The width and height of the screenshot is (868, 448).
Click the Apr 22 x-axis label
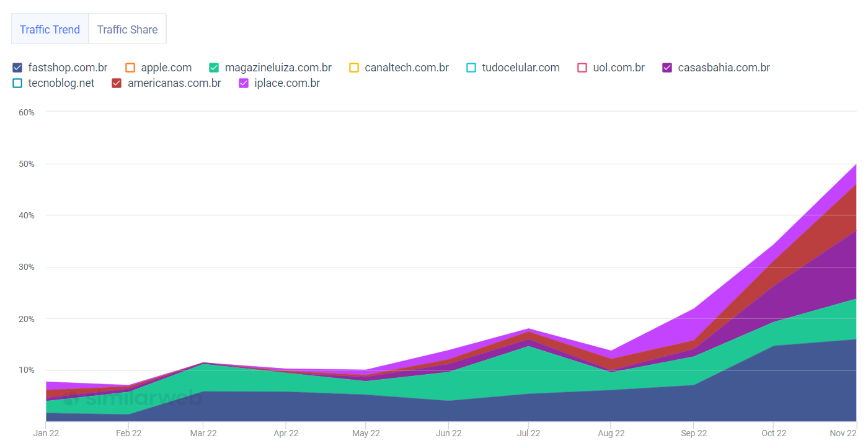coord(286,433)
